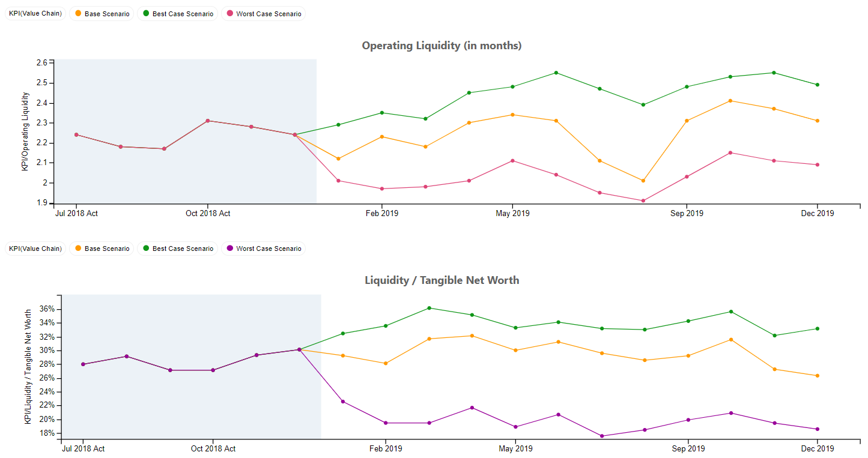The width and height of the screenshot is (868, 458).
Task: Toggle Base Scenario in the bottom chart legend
Action: [102, 249]
